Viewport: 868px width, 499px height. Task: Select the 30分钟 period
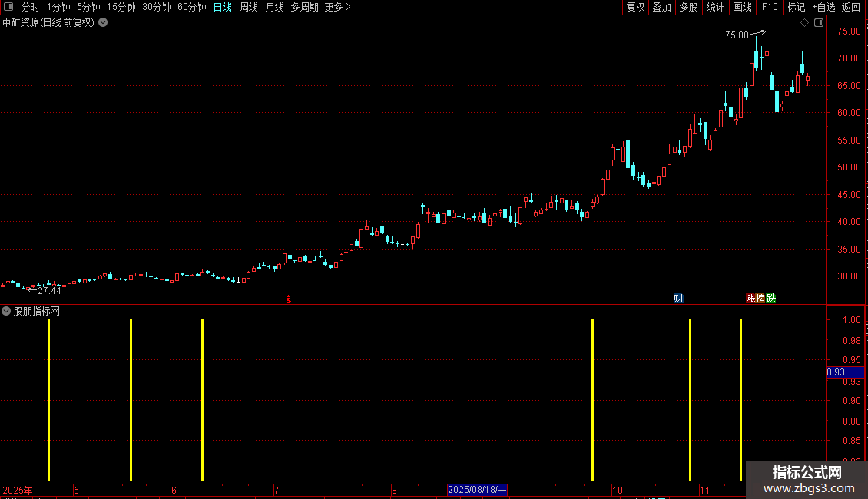pos(157,7)
